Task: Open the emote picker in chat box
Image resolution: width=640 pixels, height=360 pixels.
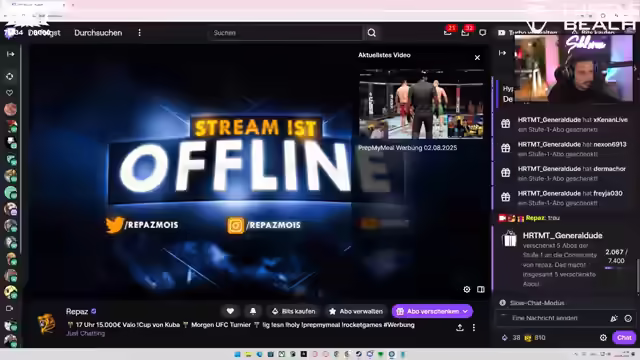Action: click(628, 318)
